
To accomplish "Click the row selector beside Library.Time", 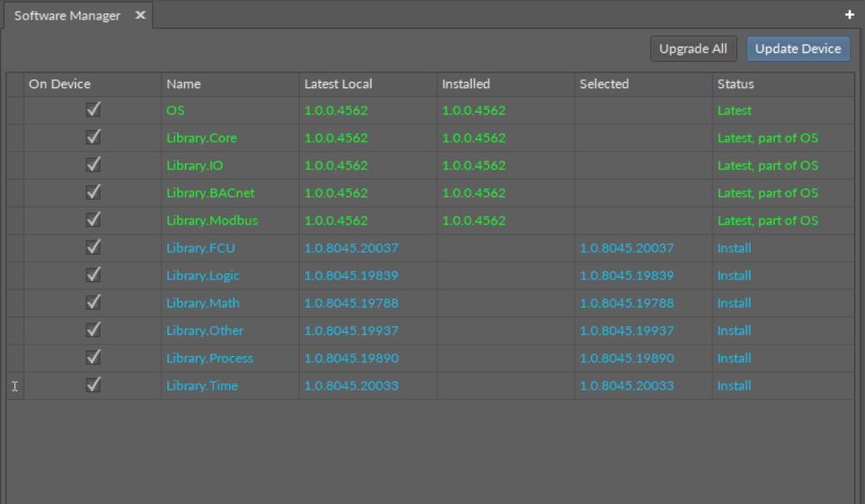I will 15,386.
